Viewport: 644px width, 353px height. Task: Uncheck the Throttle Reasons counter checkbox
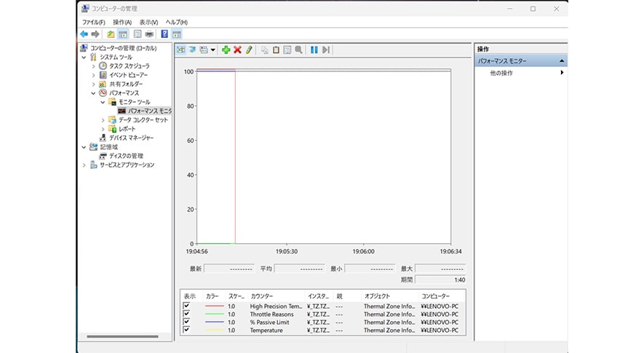pyautogui.click(x=187, y=314)
